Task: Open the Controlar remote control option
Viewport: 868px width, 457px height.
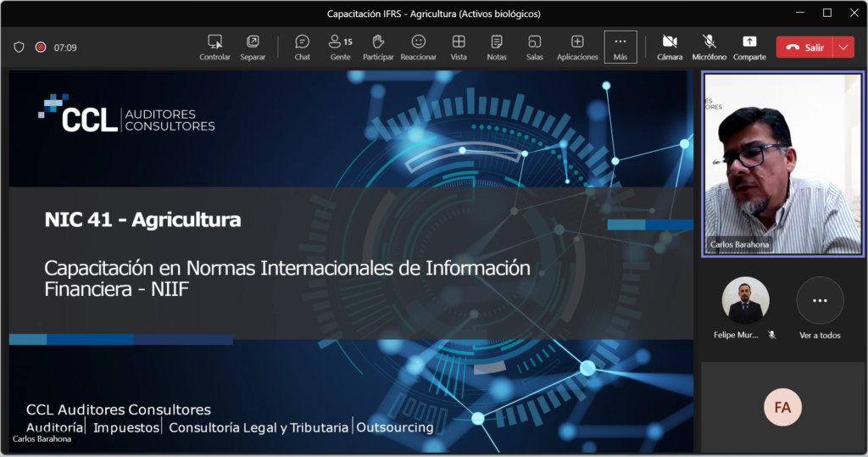Action: (x=214, y=47)
